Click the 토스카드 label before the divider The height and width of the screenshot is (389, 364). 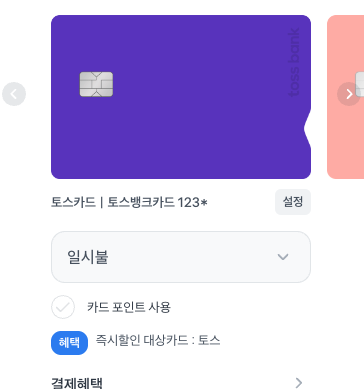[x=73, y=202]
